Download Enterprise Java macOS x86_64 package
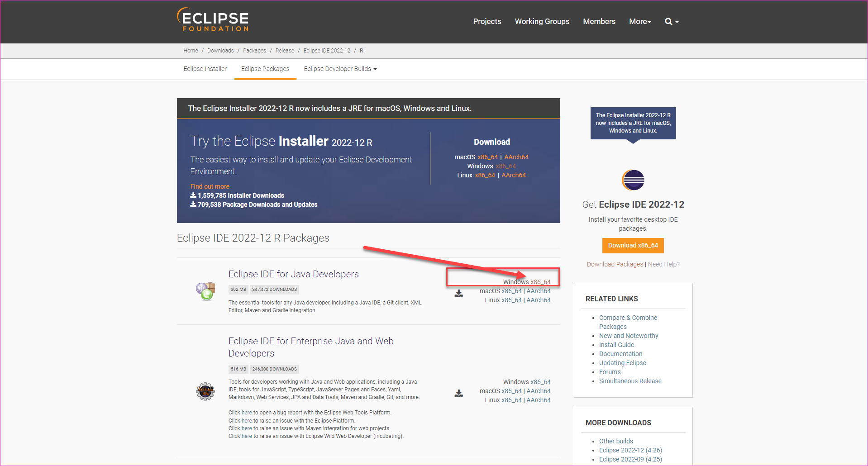Viewport: 868px width, 466px height. (x=511, y=391)
